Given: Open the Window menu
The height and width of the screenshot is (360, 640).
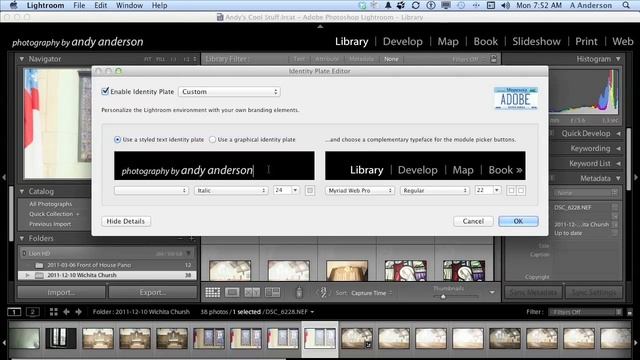Looking at the screenshot, I should click(129, 5).
